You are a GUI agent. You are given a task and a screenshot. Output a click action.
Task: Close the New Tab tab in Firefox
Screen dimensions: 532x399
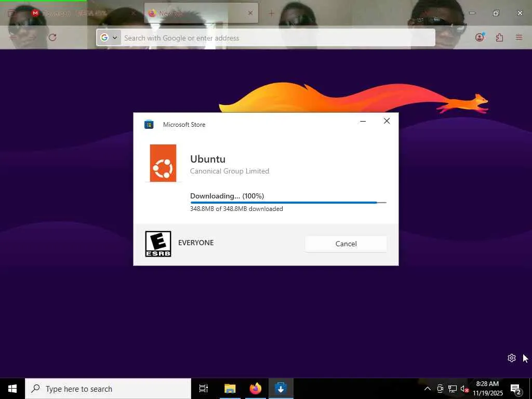point(250,13)
